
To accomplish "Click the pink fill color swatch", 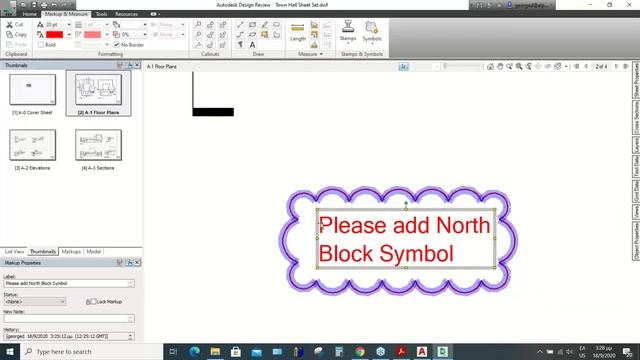I will pos(93,35).
